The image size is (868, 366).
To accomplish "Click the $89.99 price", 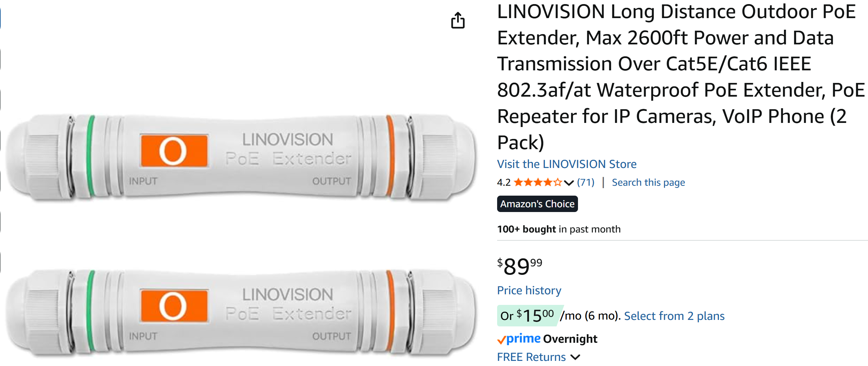I will 519,266.
